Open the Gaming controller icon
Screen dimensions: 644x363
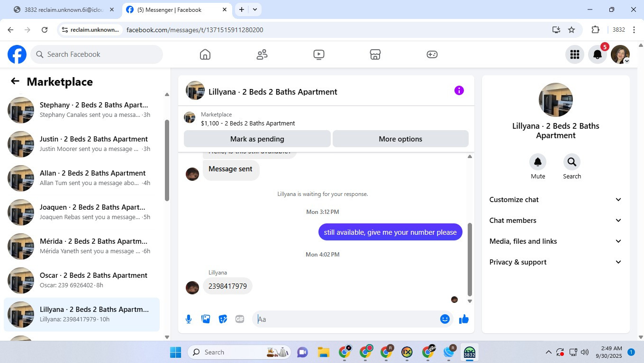coord(432,54)
